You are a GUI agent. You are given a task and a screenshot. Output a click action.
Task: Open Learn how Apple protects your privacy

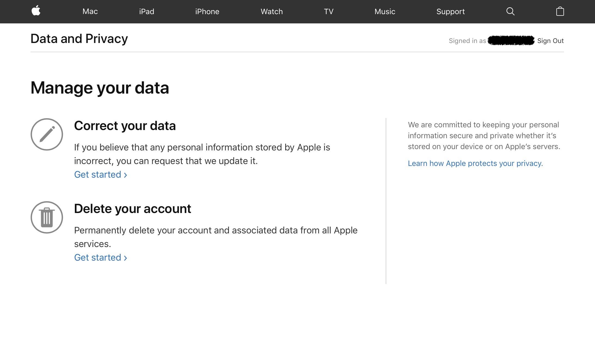[x=475, y=164]
